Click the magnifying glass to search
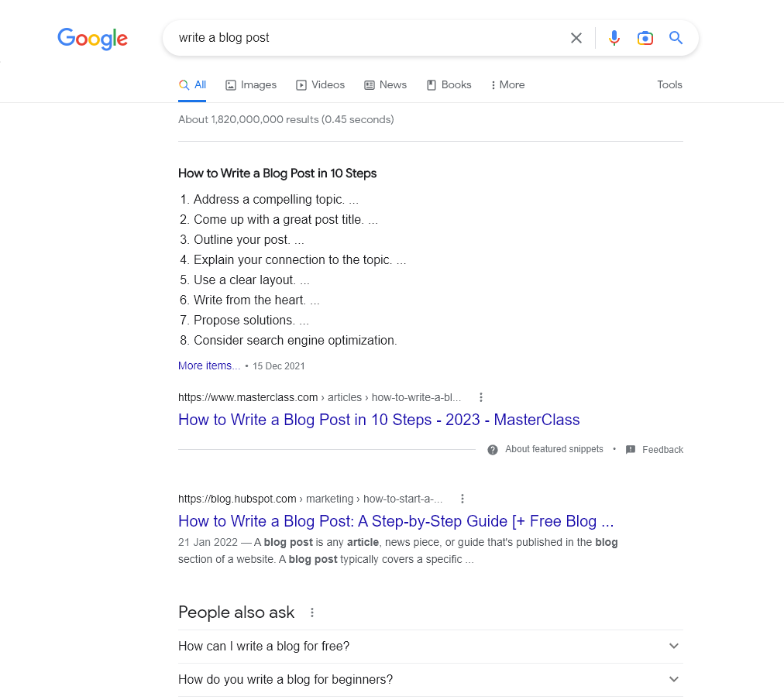 point(675,37)
